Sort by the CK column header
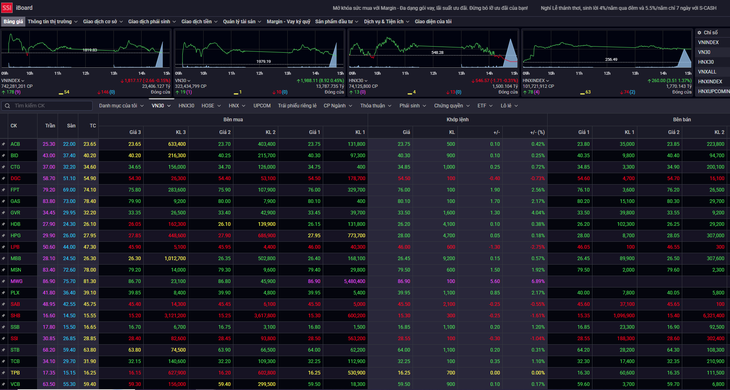 pos(14,126)
